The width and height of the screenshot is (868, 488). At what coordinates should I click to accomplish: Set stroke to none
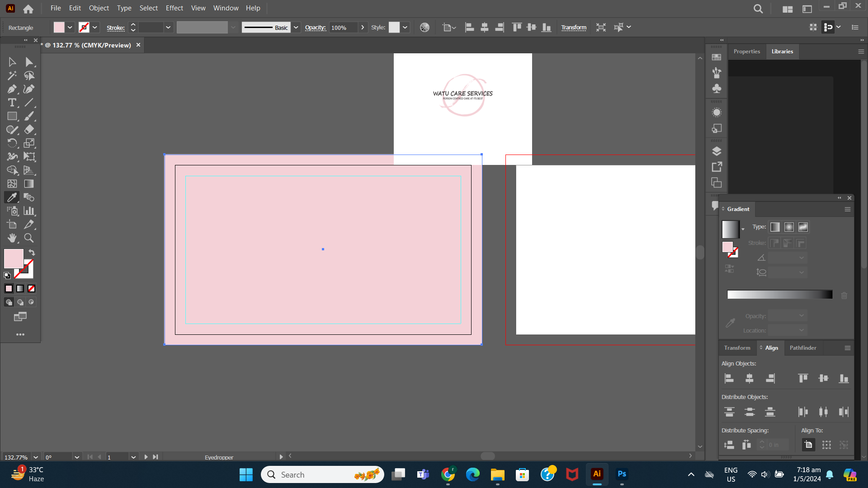click(31, 288)
